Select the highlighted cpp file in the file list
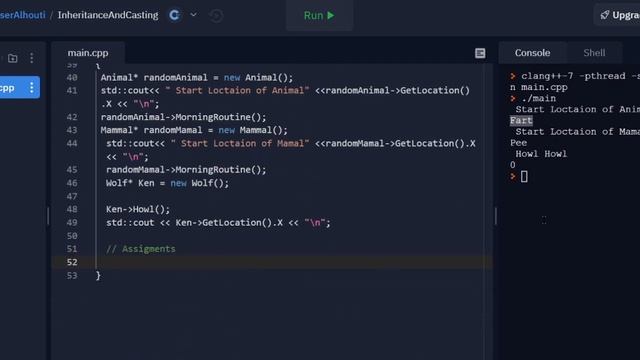Screen dimensions: 640x360 (20, 87)
